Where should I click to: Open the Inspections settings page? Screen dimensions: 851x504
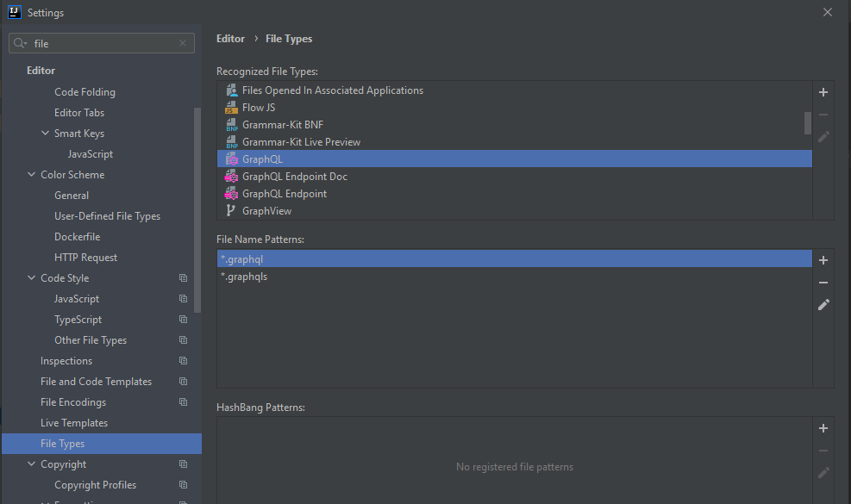coord(66,360)
